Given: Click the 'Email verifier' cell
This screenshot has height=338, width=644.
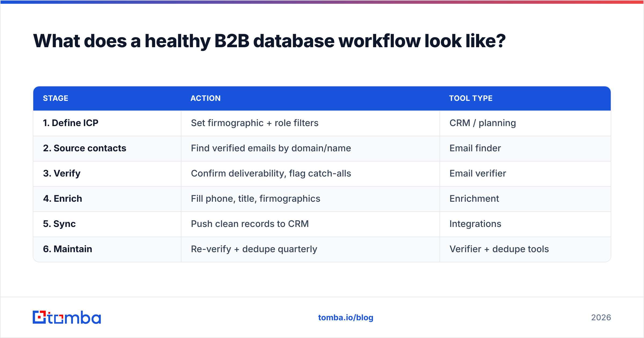Looking at the screenshot, I should click(x=525, y=174).
